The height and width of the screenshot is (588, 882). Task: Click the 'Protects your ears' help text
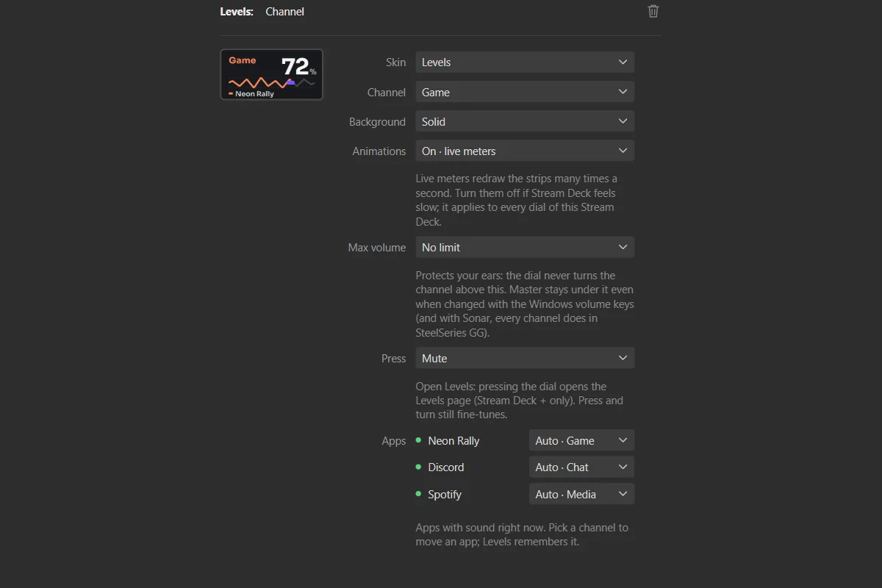coord(525,304)
